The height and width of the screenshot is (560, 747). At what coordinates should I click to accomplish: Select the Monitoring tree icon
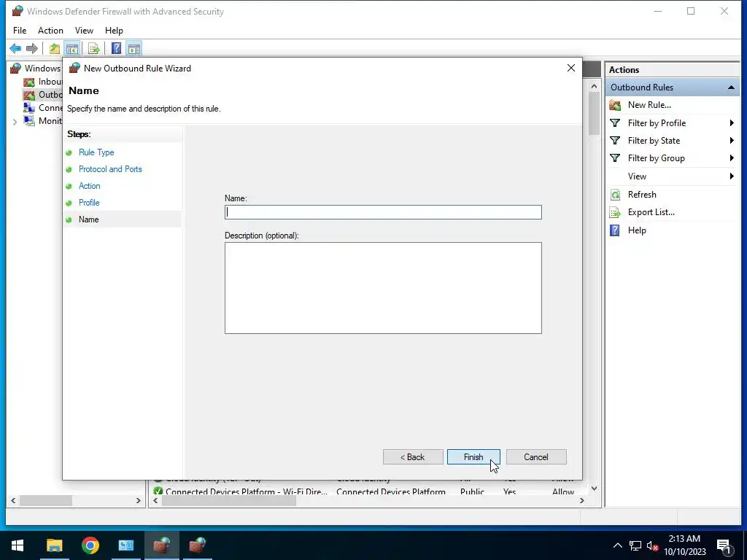click(29, 121)
